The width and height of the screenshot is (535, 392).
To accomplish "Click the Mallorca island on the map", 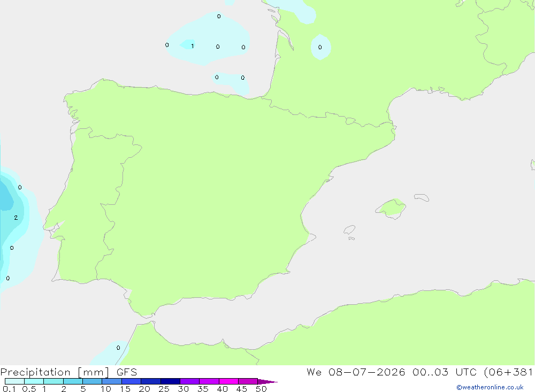I will 392,209.
